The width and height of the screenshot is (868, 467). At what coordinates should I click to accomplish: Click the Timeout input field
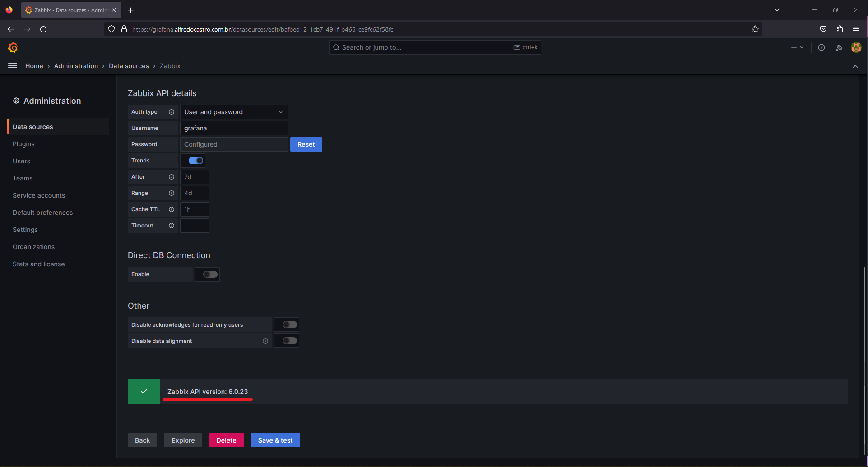pyautogui.click(x=195, y=226)
